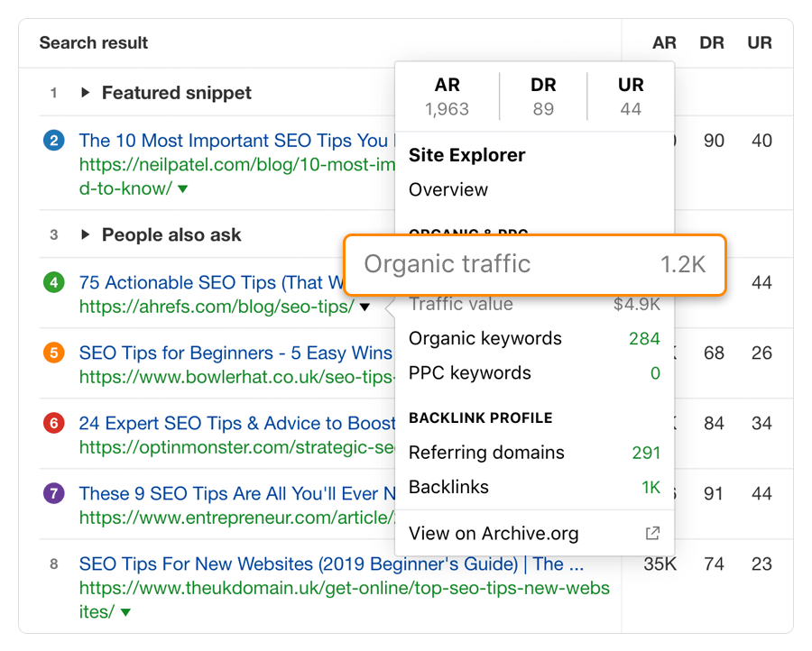The image size is (812, 651).
Task: Select Overview under Site Explorer
Action: (x=448, y=189)
